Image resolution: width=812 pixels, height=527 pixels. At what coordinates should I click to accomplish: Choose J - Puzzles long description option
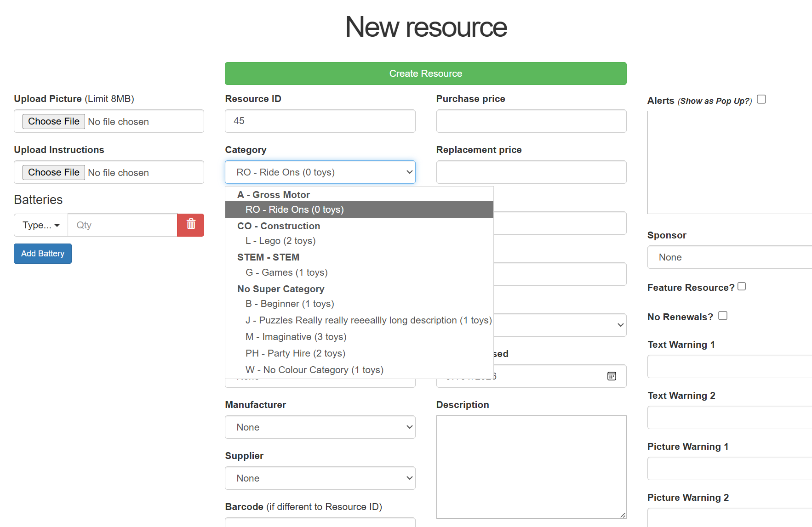click(368, 320)
